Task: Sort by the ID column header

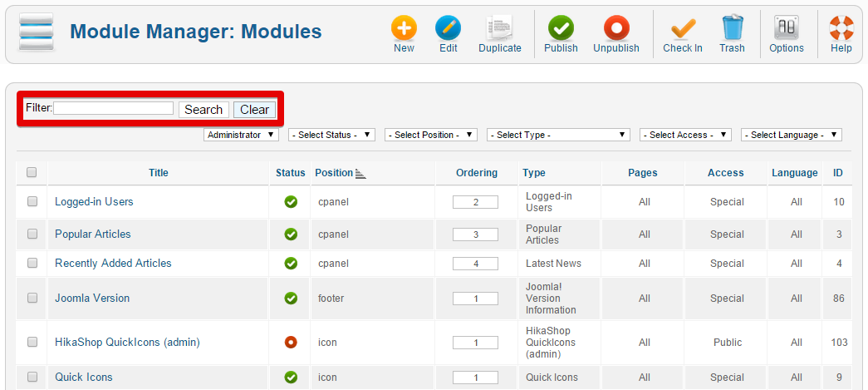Action: click(838, 173)
